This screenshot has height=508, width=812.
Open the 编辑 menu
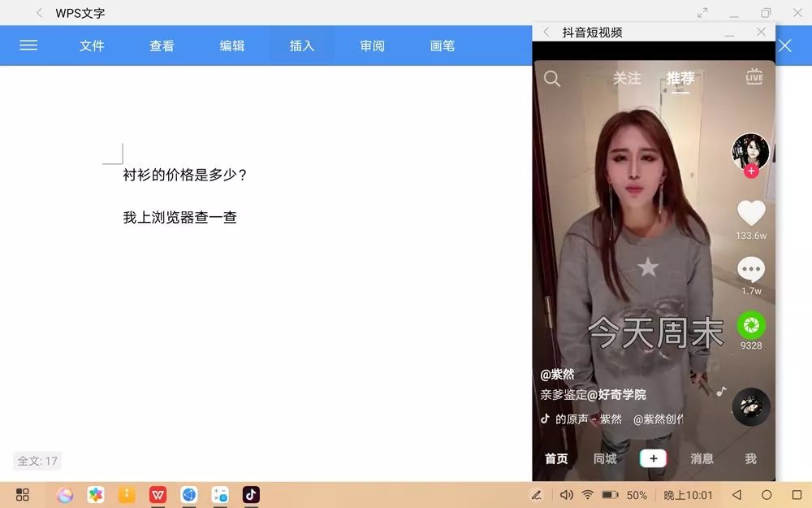[x=232, y=46]
